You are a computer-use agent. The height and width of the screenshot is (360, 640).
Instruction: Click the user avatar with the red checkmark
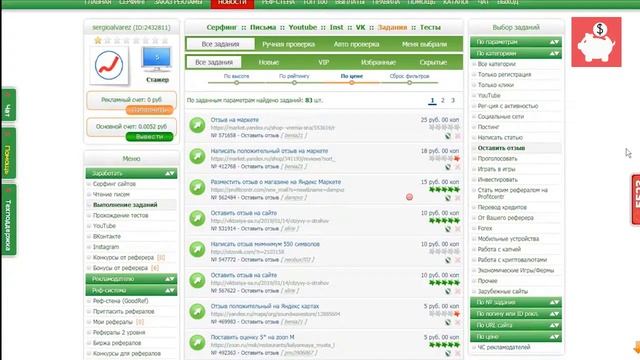point(109,65)
